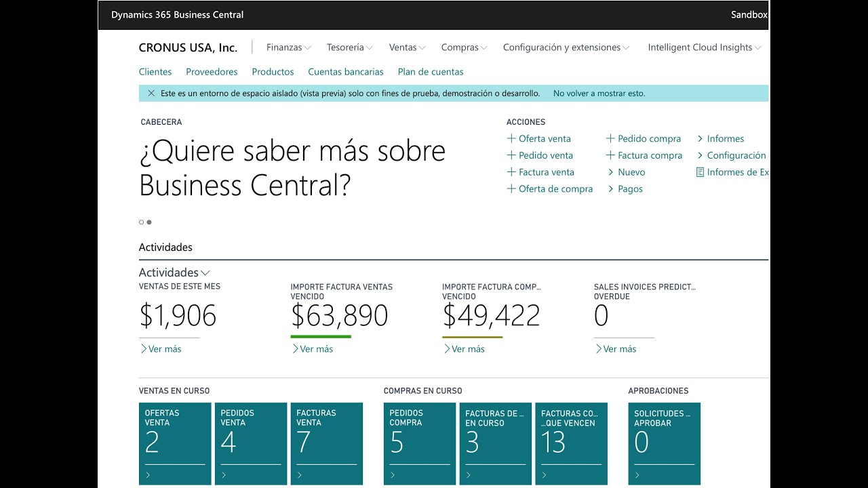Screen dimensions: 868x488
Task: Click the arrow icon on Facturas que vencen tile
Action: (x=545, y=475)
